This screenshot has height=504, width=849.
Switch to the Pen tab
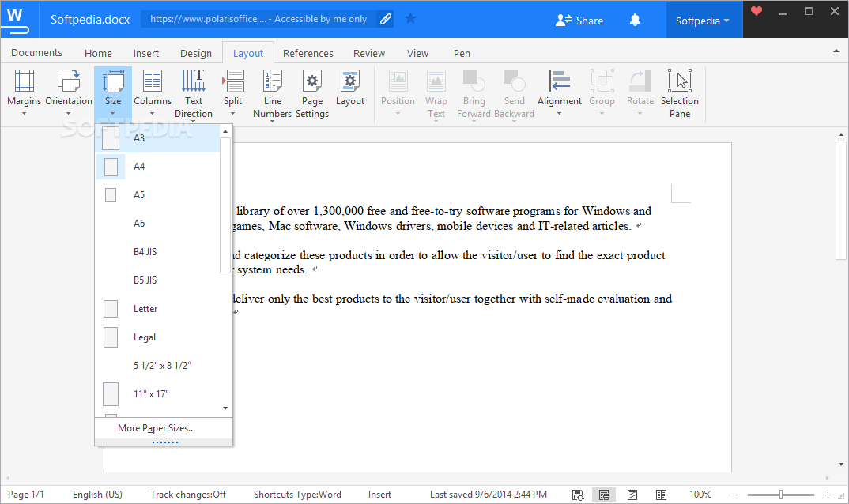462,53
